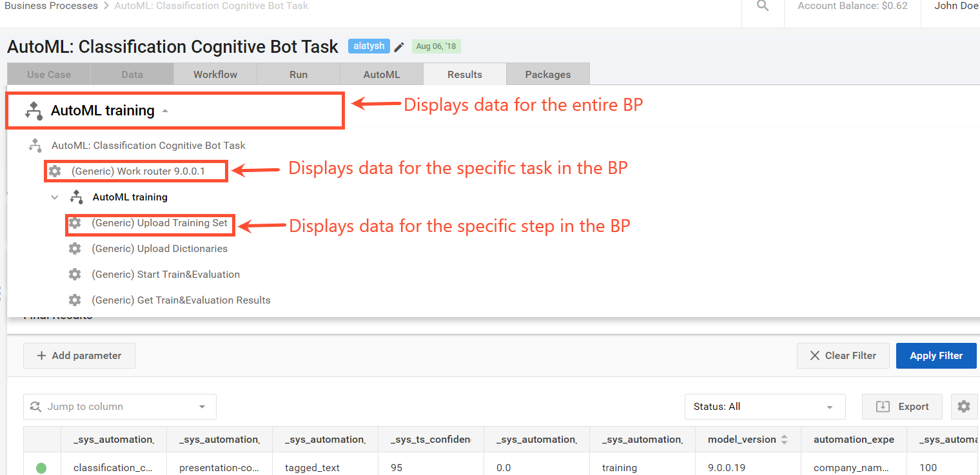Screen dimensions: 980x475
Task: Open the Status: All dropdown
Action: pos(765,407)
